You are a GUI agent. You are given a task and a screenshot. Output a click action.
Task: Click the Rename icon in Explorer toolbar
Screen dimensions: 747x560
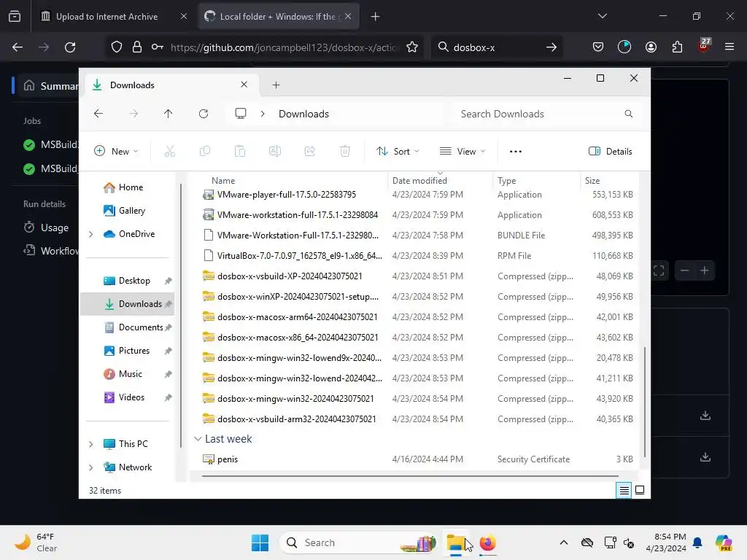point(275,152)
